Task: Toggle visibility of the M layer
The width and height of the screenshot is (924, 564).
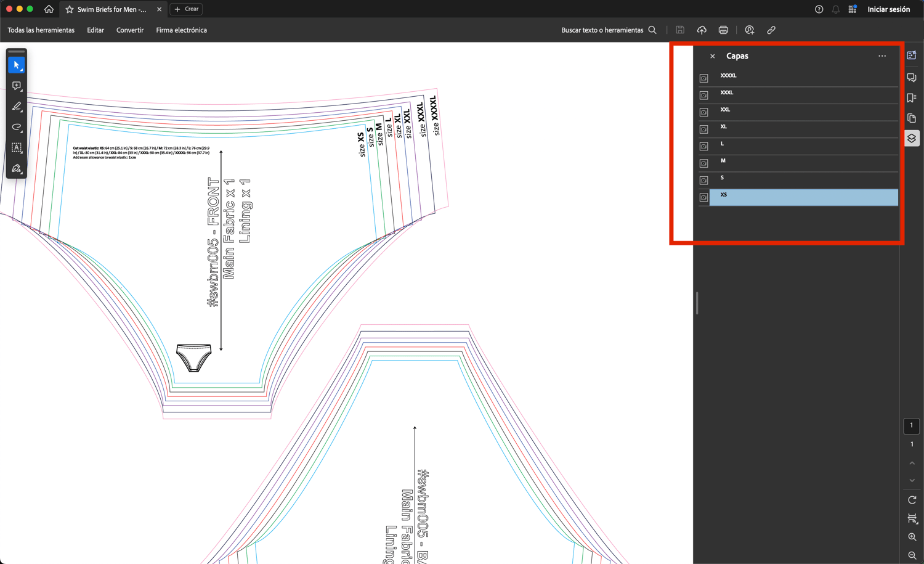Action: pyautogui.click(x=703, y=163)
